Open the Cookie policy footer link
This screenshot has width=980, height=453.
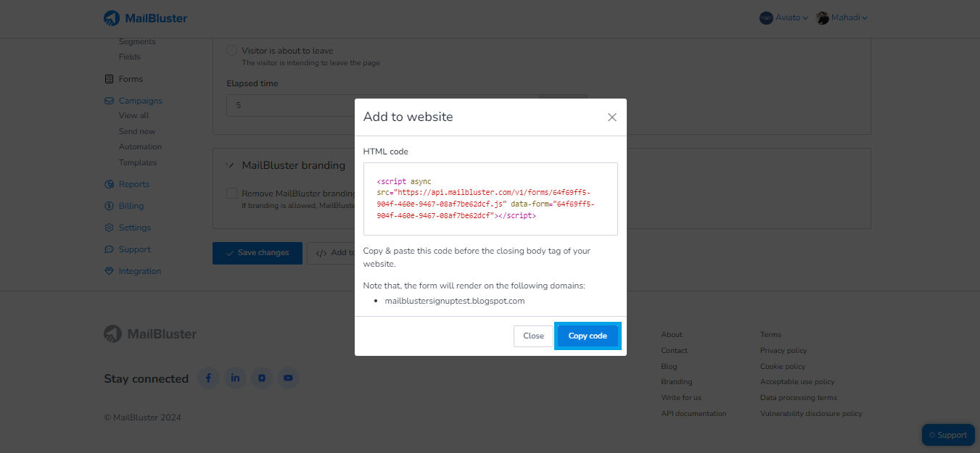tap(783, 367)
